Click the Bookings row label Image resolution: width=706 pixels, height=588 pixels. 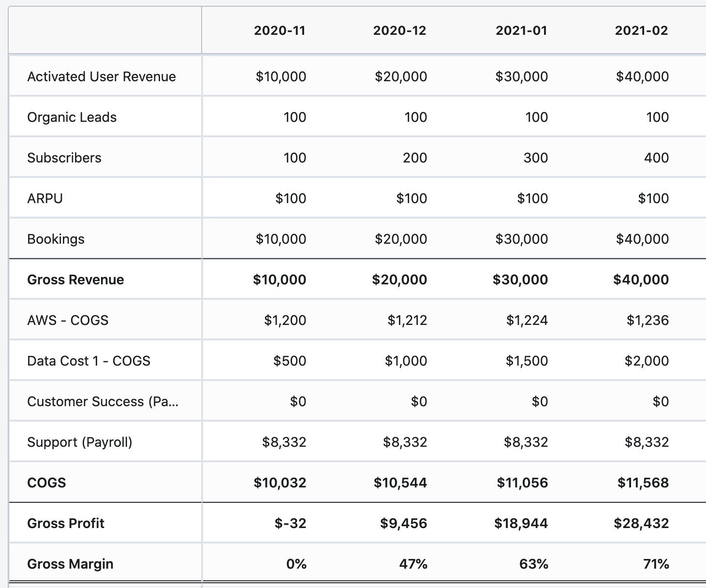56,239
